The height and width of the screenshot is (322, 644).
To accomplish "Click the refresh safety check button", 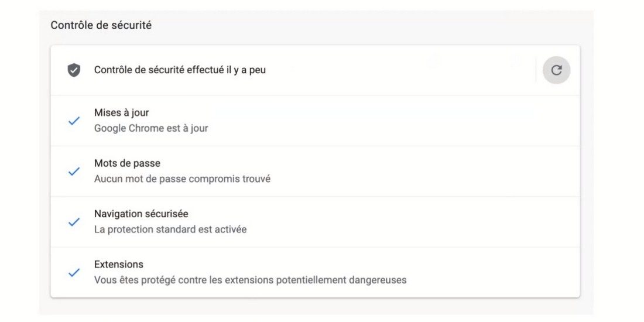I will (556, 70).
